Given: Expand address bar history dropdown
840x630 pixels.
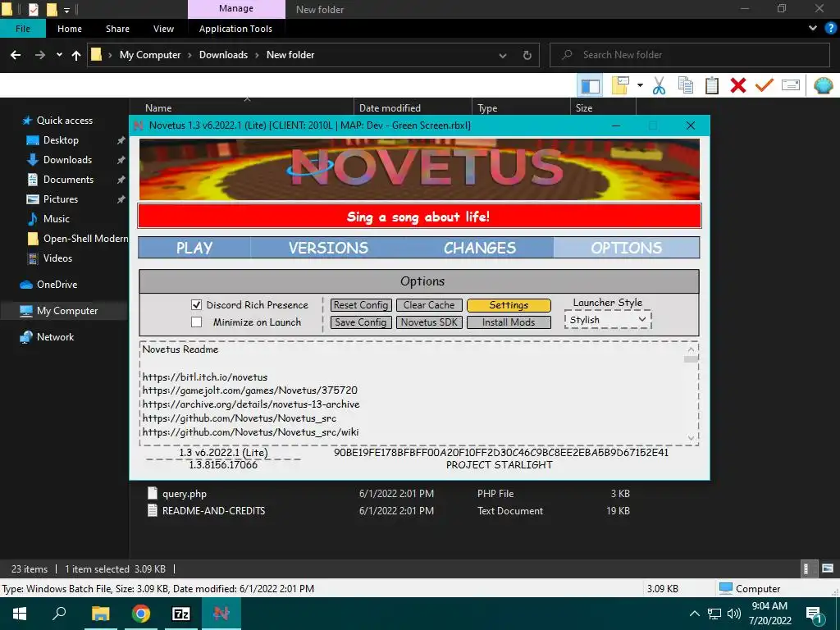Looking at the screenshot, I should 503,55.
